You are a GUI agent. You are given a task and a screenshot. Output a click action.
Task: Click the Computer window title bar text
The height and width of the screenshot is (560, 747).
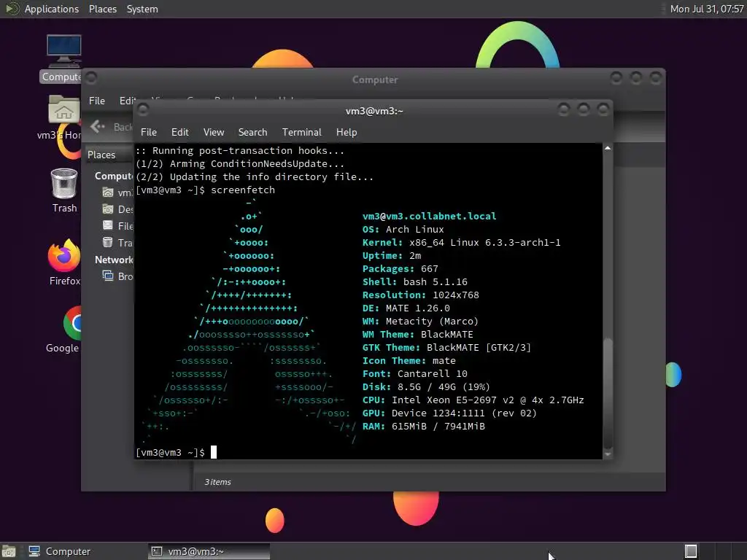[x=375, y=79]
